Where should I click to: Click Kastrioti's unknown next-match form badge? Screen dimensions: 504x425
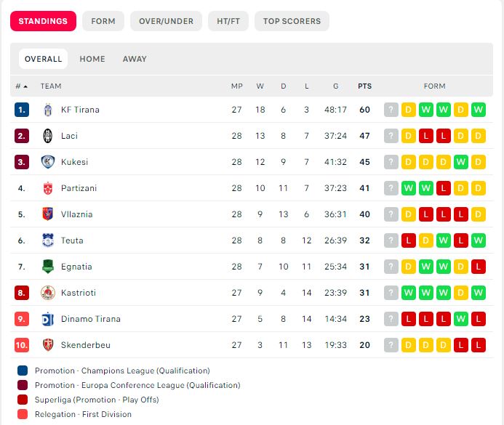[391, 293]
